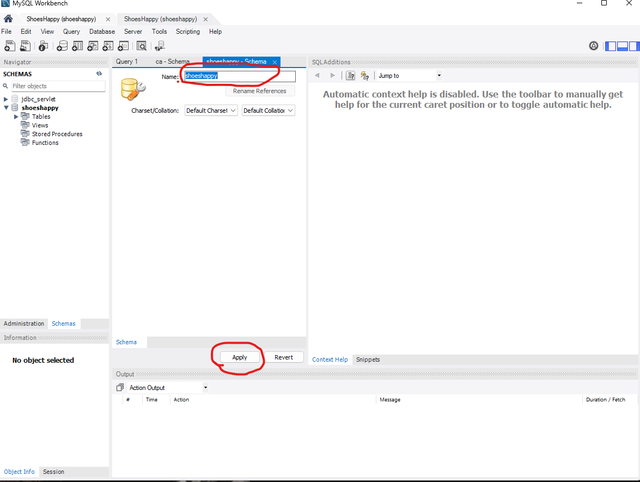Close the first ShoesHappy connection tab
This screenshot has height=482, width=640.
point(108,19)
